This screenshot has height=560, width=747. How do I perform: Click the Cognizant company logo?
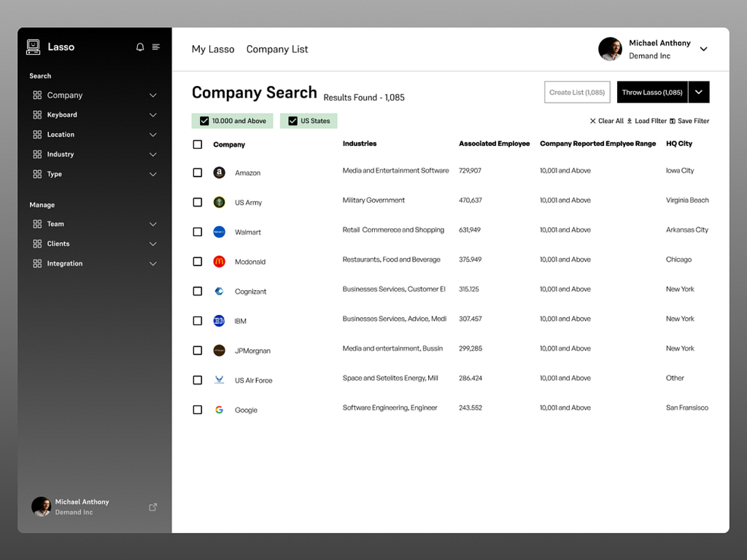point(219,291)
